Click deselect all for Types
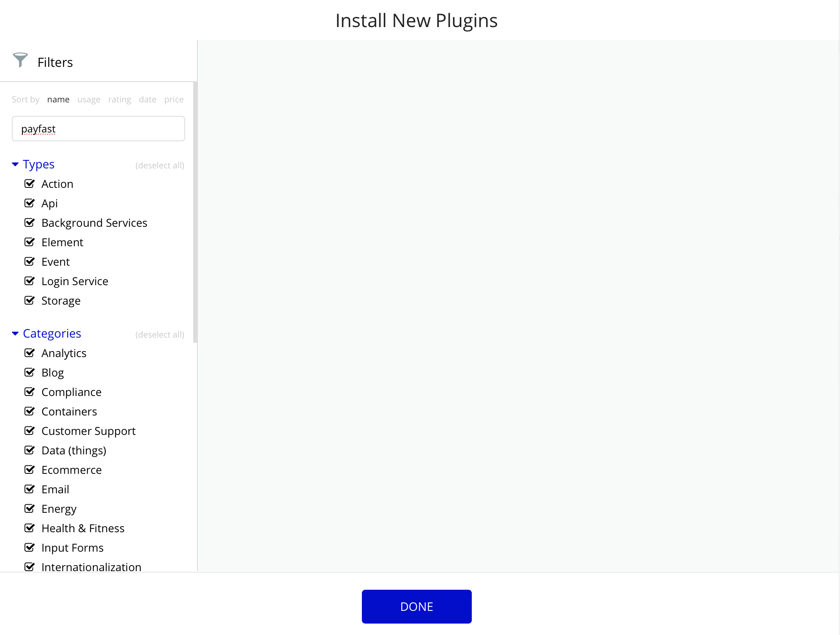This screenshot has width=840, height=635. tap(160, 165)
